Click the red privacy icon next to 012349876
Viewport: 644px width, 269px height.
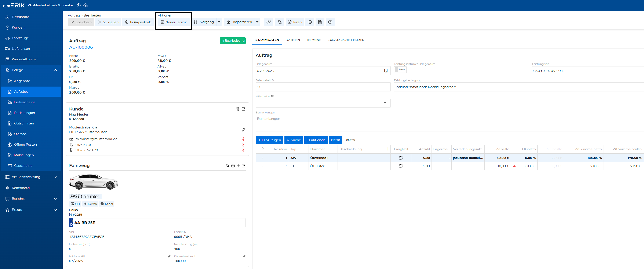(x=244, y=145)
